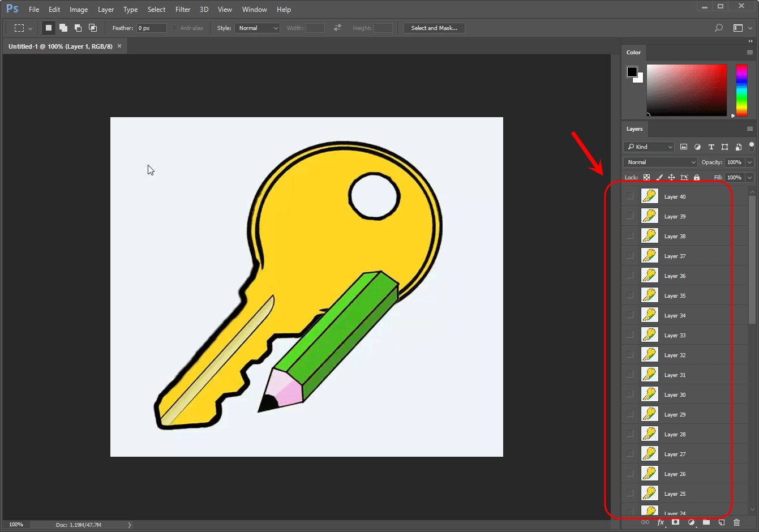This screenshot has width=759, height=532.
Task: Pick a color in the red color field
Action: 687,90
